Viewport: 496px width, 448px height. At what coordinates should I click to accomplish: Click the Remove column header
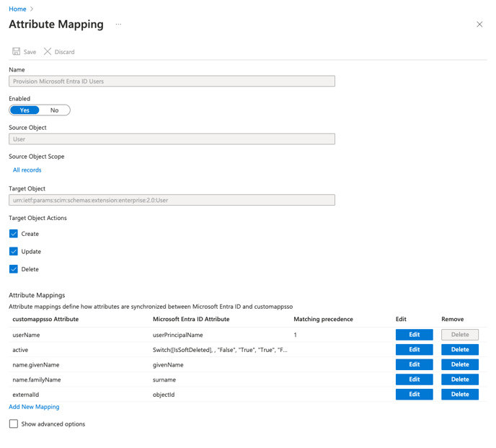[x=452, y=319]
